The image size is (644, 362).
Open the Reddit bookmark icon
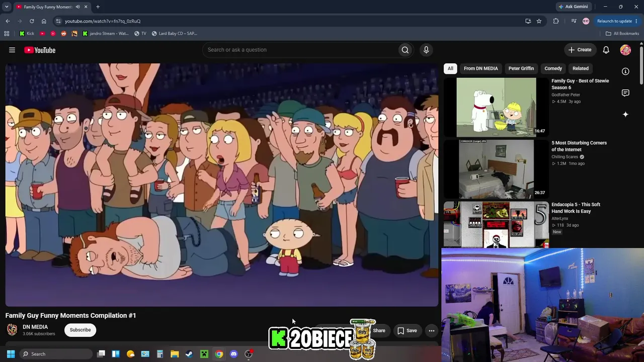(x=63, y=34)
